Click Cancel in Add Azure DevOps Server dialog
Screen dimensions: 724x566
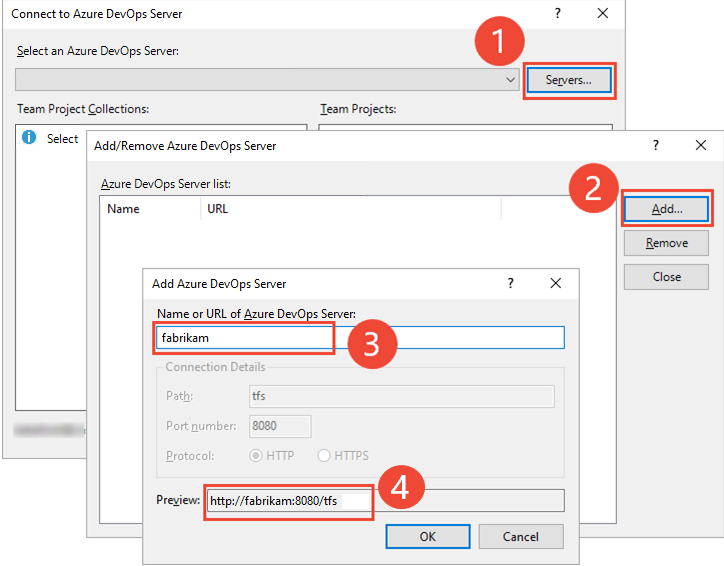[x=521, y=536]
